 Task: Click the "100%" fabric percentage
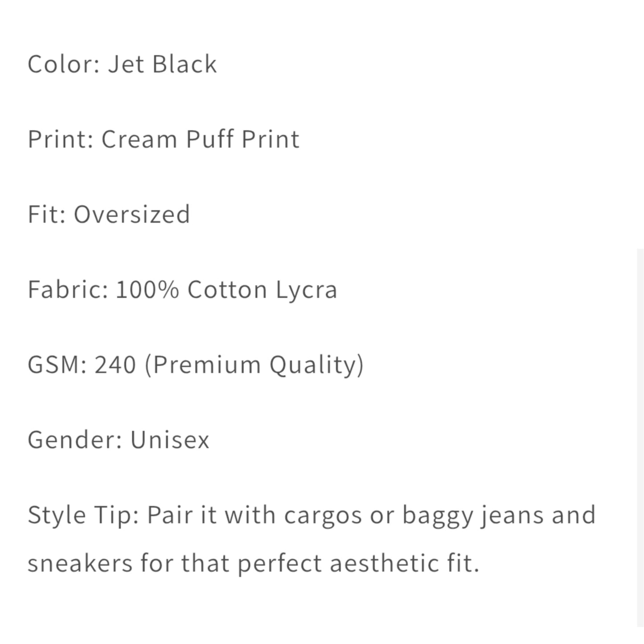[x=148, y=290]
